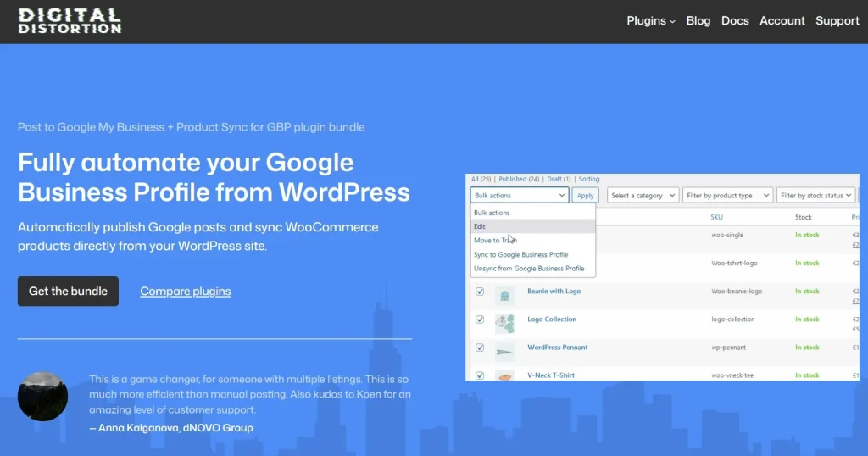Click In stock for Beanie with Logo
The height and width of the screenshot is (456, 868).
tap(807, 291)
